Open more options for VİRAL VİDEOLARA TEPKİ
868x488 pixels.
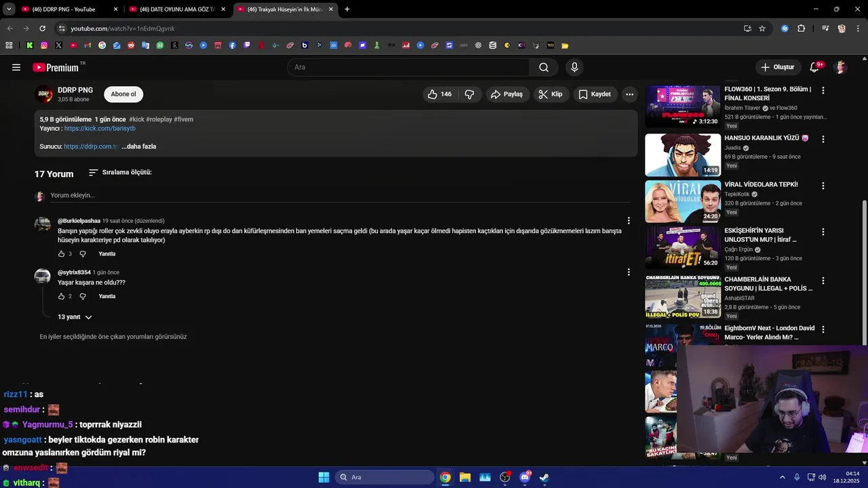[823, 186]
